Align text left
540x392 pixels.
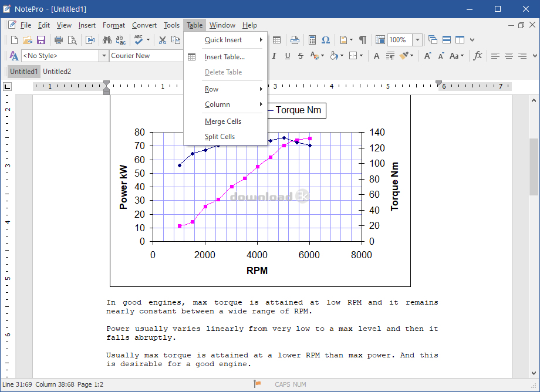coord(495,56)
